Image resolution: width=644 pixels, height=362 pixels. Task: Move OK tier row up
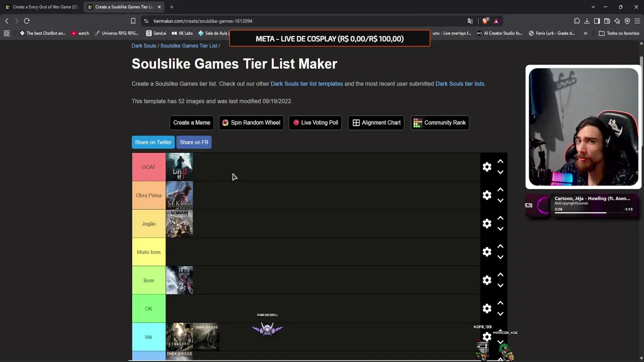(500, 303)
